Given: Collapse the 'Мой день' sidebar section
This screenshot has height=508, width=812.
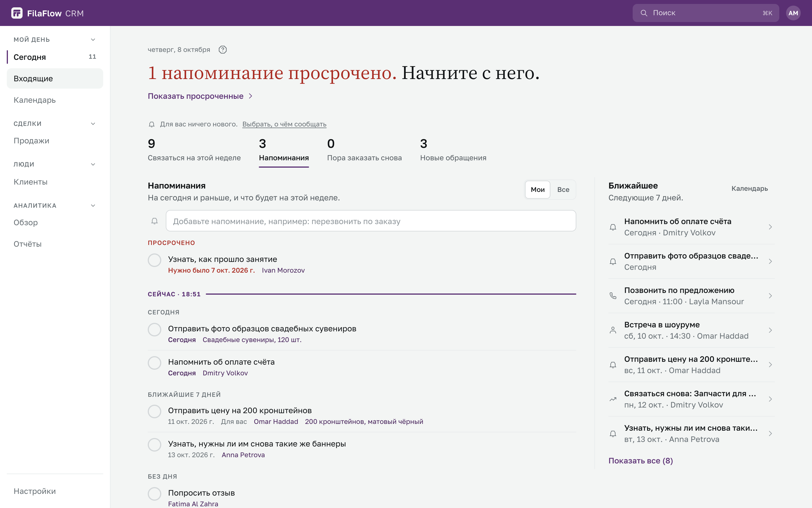Looking at the screenshot, I should tap(93, 40).
